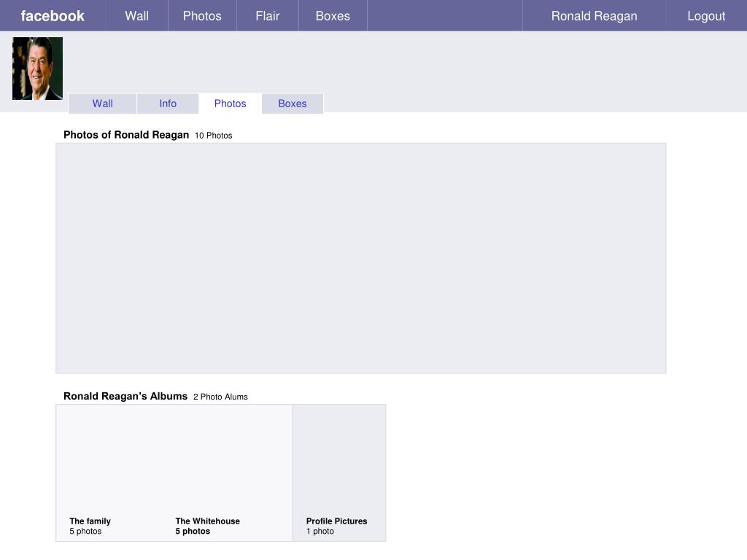Open 'The Whitehouse' album

click(x=208, y=521)
